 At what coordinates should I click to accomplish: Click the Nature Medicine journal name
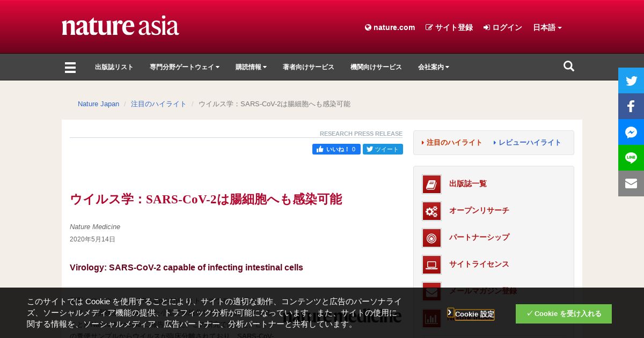tap(95, 227)
